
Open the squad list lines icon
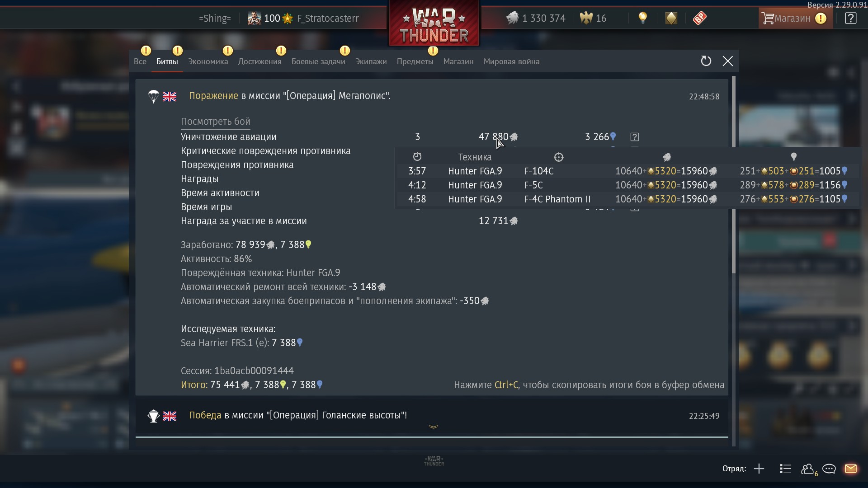click(785, 469)
